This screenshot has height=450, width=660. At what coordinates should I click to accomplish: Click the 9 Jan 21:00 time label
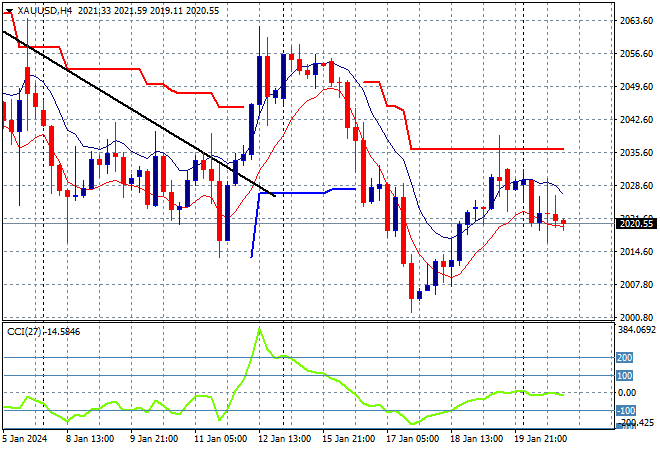coord(154,439)
